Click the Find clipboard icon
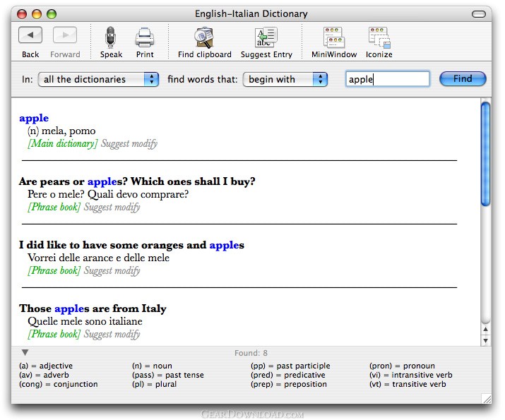505x420 pixels. coord(204,37)
